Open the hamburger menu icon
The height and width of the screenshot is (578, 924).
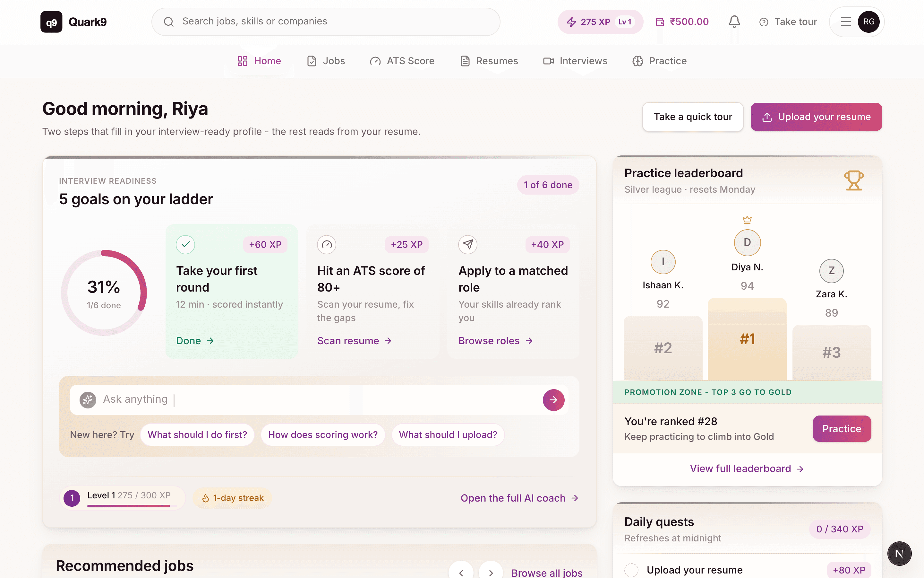[x=846, y=22]
